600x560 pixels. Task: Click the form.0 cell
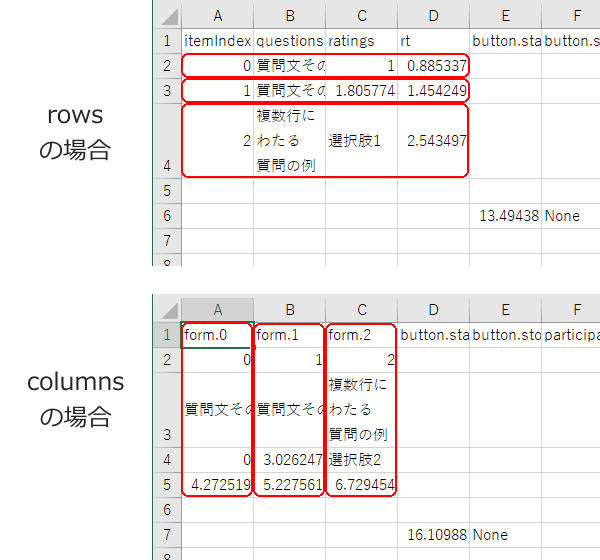pyautogui.click(x=217, y=335)
